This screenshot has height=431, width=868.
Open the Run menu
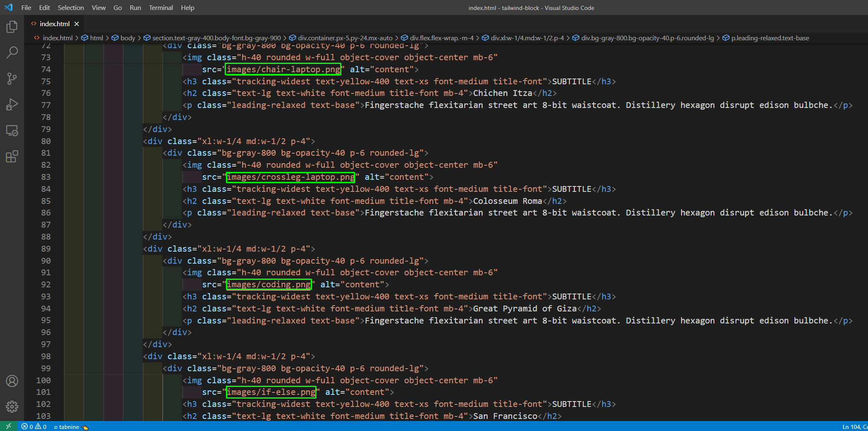pyautogui.click(x=135, y=7)
